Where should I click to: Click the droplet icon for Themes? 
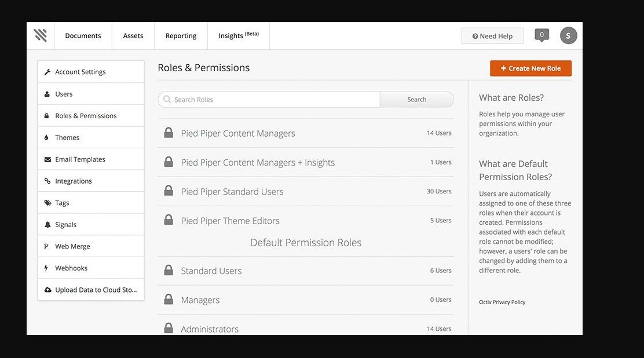pyautogui.click(x=47, y=137)
